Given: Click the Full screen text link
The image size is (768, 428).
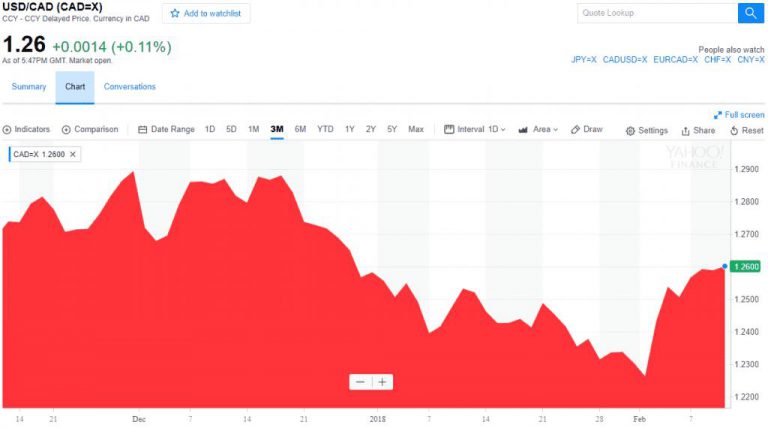Looking at the screenshot, I should coord(744,115).
